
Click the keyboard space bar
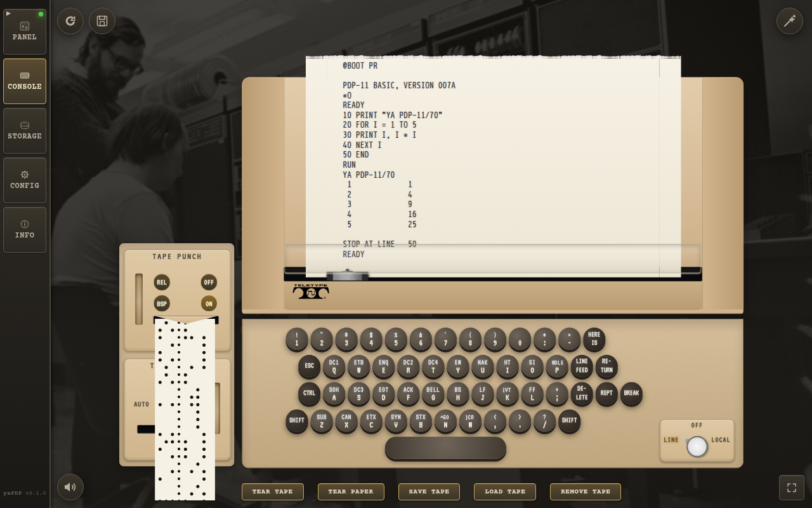click(x=445, y=448)
